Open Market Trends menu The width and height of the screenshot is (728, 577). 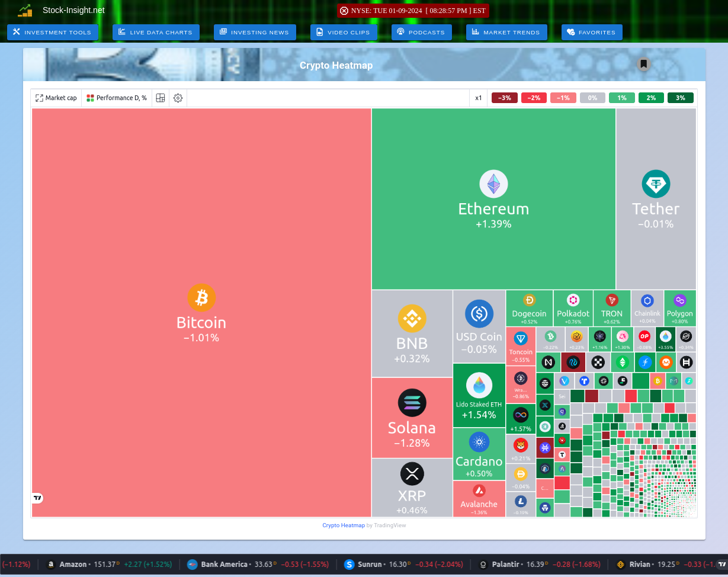[506, 32]
